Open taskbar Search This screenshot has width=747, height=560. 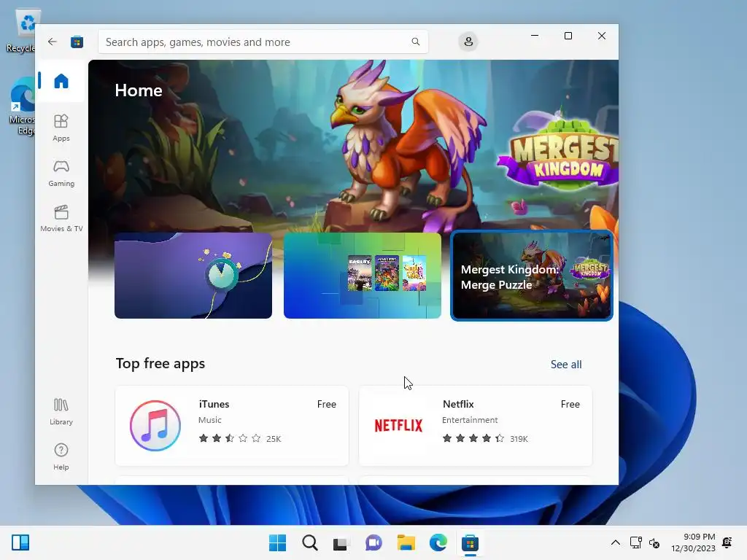click(309, 542)
